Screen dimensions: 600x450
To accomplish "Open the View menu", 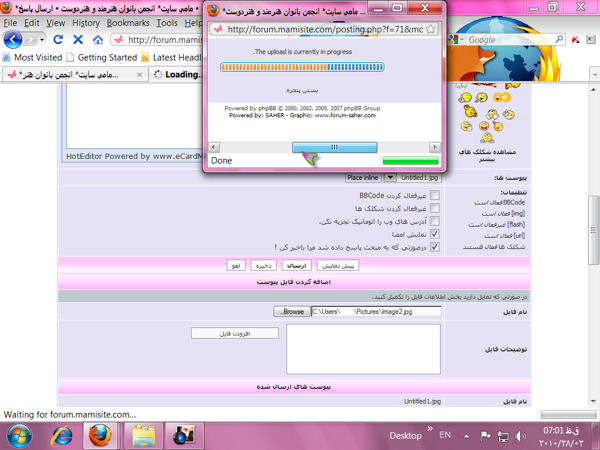I will coord(55,23).
